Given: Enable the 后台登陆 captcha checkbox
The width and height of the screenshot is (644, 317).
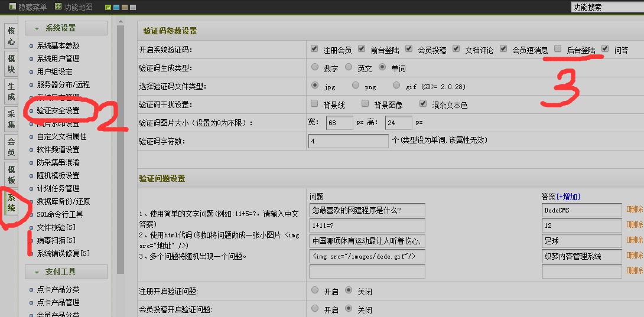Looking at the screenshot, I should click(558, 50).
